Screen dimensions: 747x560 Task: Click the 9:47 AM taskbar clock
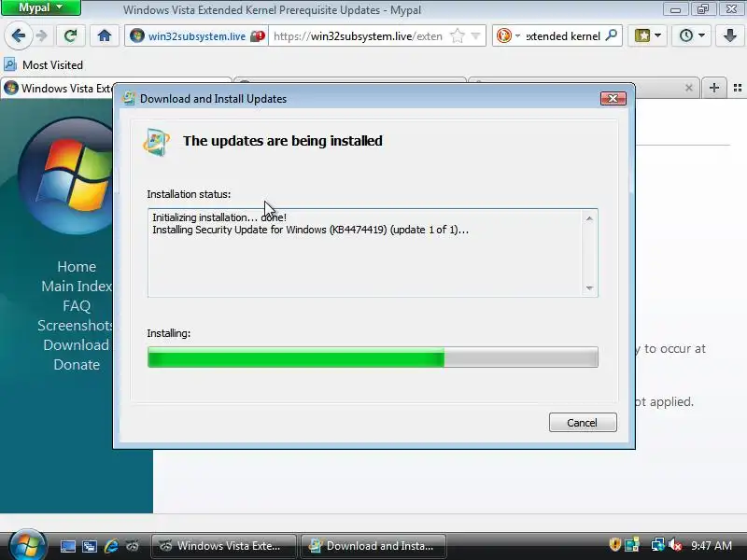coord(712,545)
